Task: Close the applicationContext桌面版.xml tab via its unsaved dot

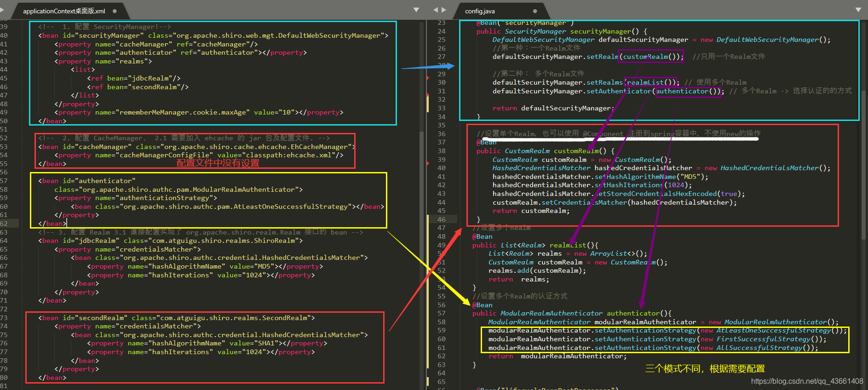Action: [x=115, y=11]
